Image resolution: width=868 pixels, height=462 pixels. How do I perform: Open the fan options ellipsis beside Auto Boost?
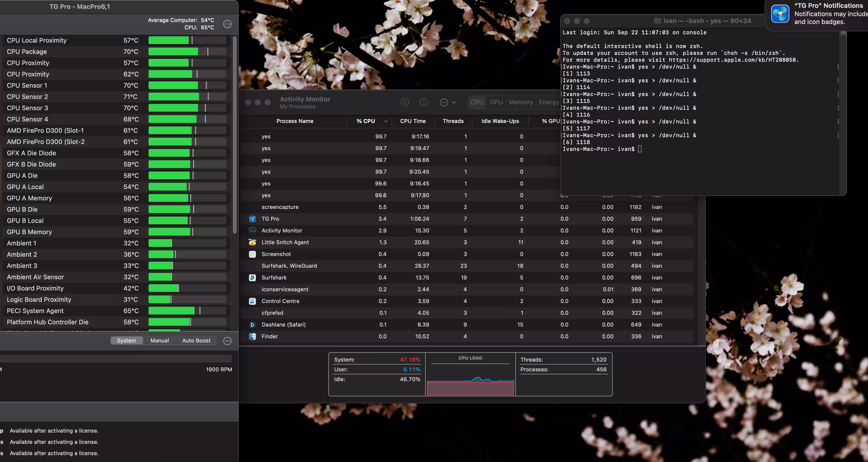click(227, 341)
